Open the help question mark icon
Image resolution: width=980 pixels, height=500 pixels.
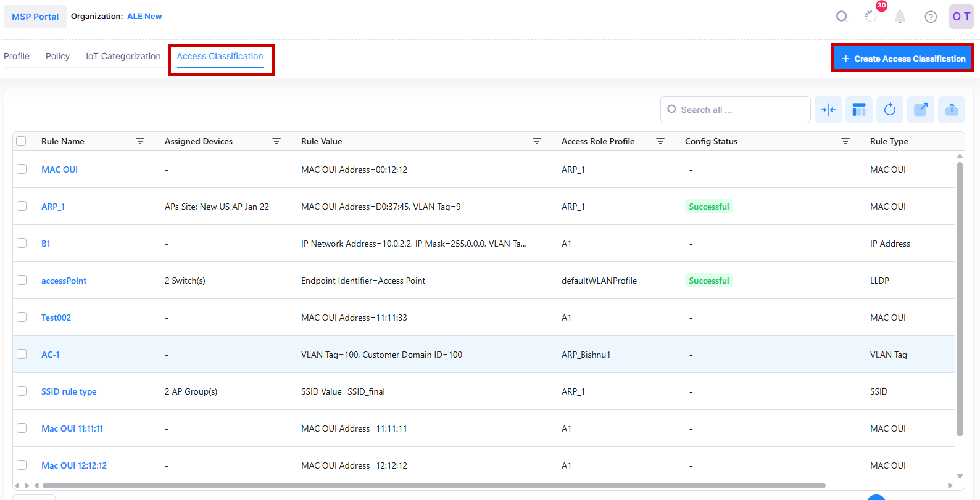tap(931, 17)
